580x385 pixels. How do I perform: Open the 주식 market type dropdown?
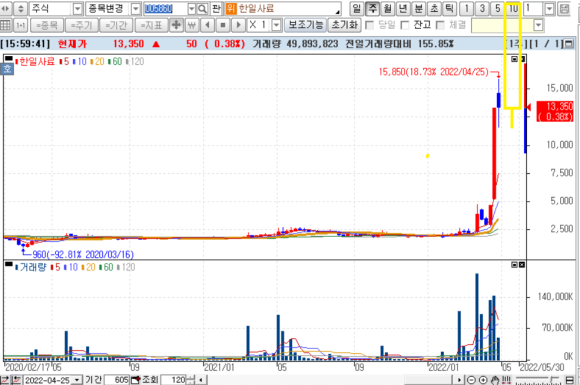pyautogui.click(x=77, y=9)
